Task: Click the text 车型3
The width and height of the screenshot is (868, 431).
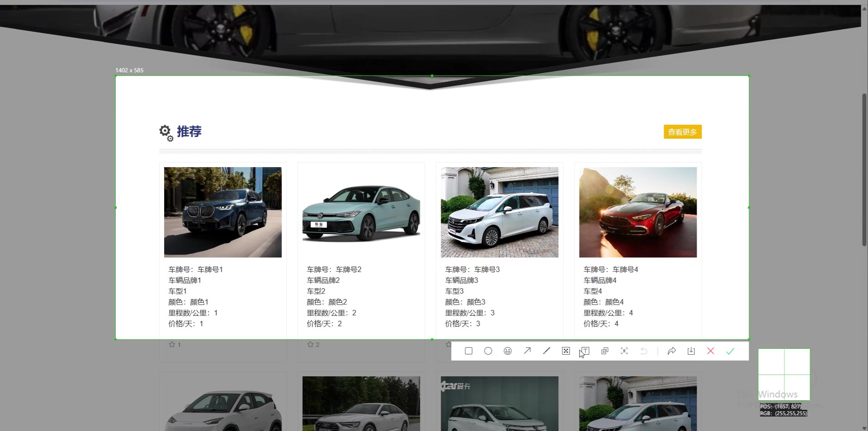Action: 454,291
